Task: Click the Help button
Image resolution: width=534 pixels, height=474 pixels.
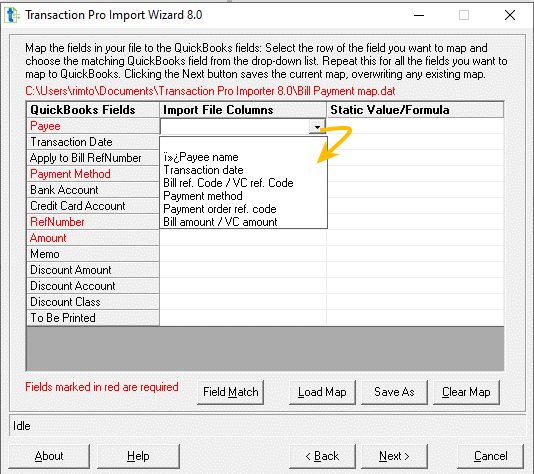Action: point(138,456)
